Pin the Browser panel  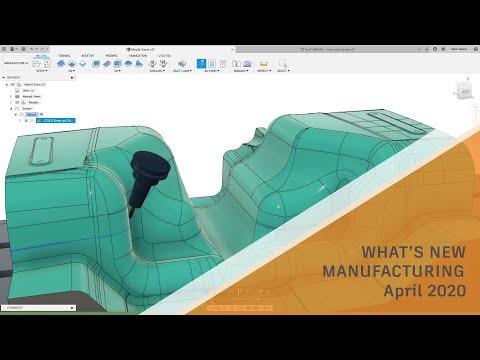[x=72, y=77]
